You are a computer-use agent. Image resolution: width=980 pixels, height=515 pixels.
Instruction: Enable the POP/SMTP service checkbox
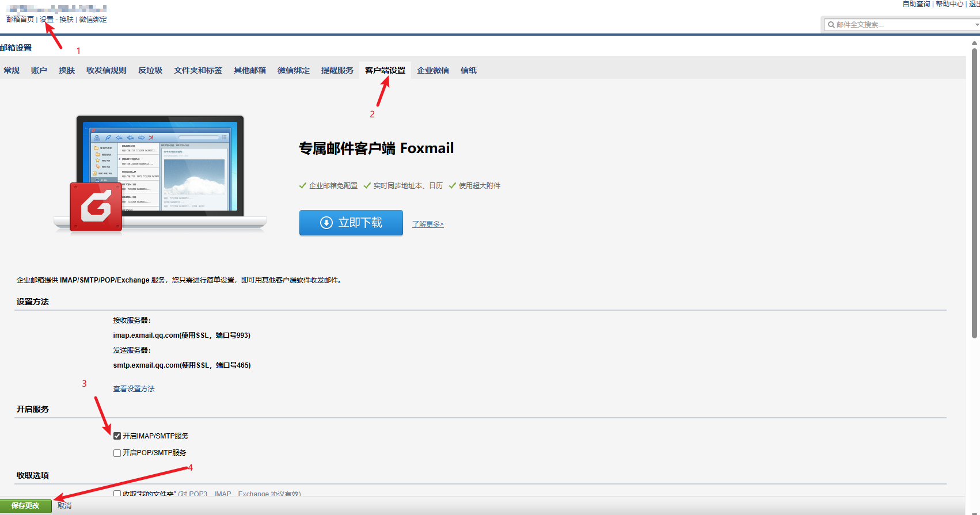point(117,453)
